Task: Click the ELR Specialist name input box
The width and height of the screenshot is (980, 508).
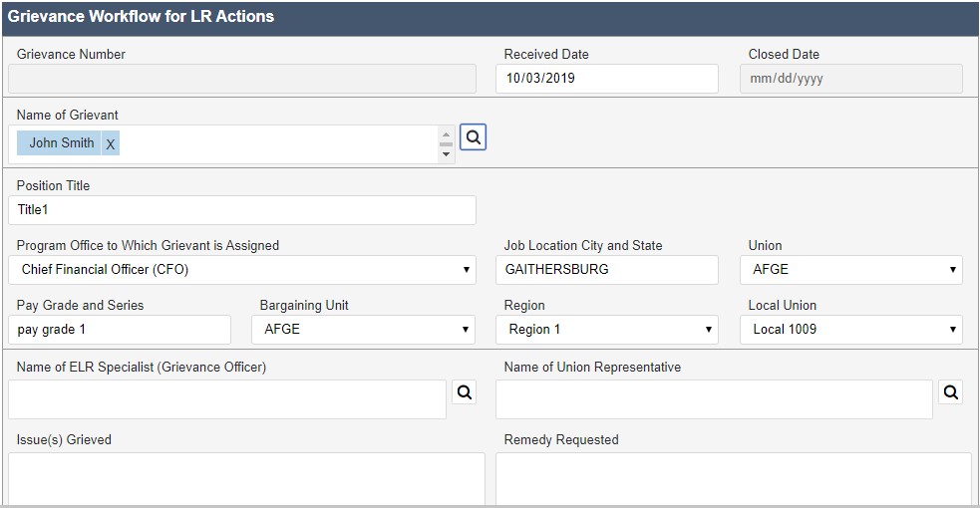Action: click(227, 399)
